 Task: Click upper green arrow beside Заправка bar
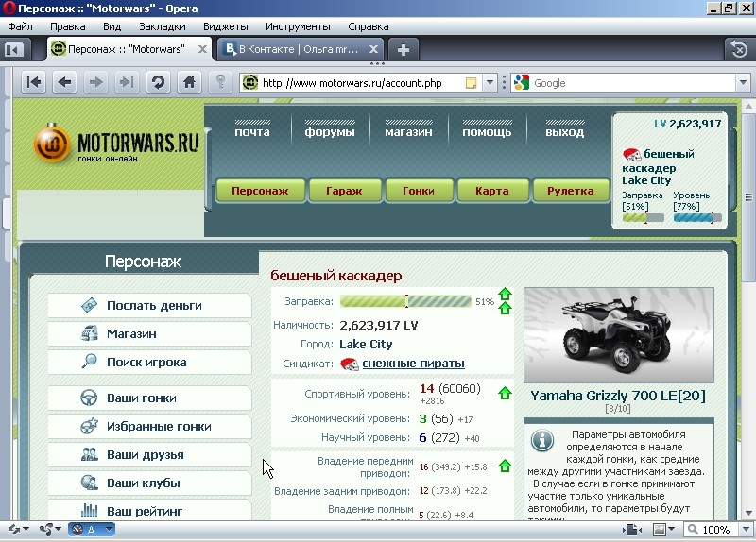(505, 294)
